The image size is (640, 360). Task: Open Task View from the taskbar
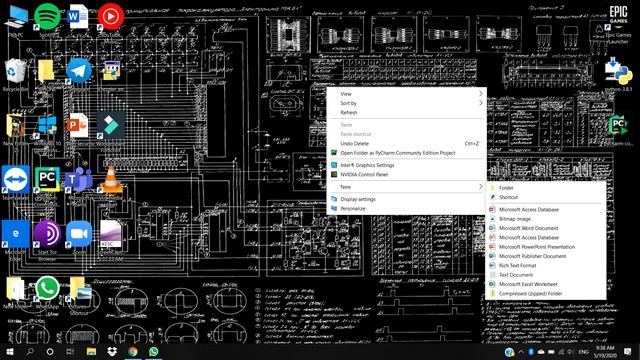click(x=70, y=351)
